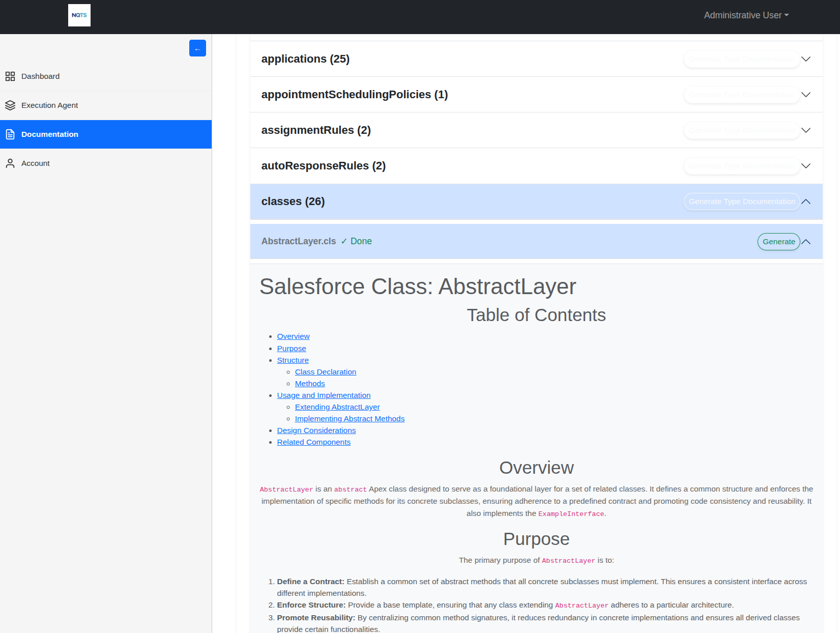Click the appointmentSchedulingPolicies (1) header
The width and height of the screenshot is (840, 633).
(x=354, y=95)
